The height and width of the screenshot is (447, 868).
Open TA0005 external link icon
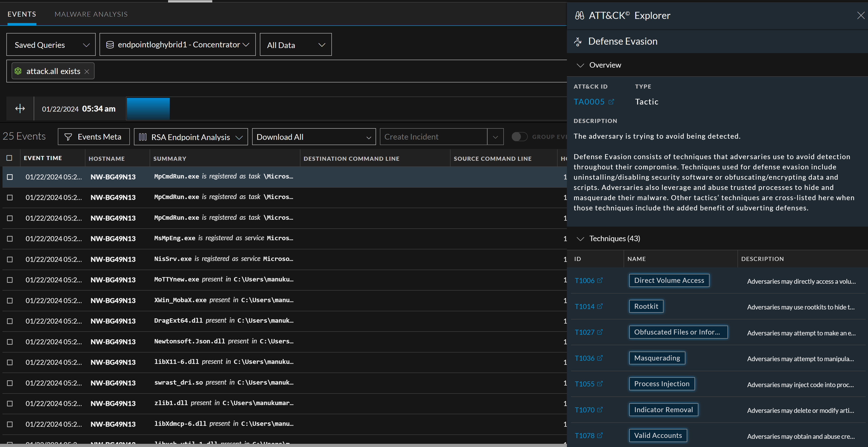pyautogui.click(x=611, y=102)
